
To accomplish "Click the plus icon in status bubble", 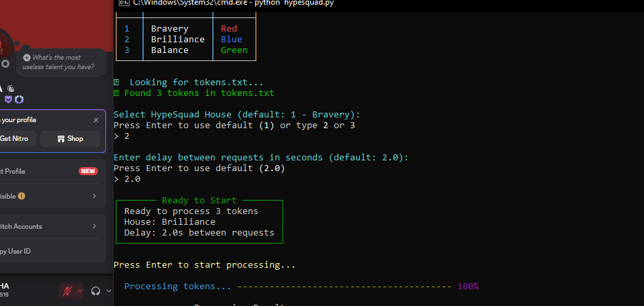I will pos(27,58).
